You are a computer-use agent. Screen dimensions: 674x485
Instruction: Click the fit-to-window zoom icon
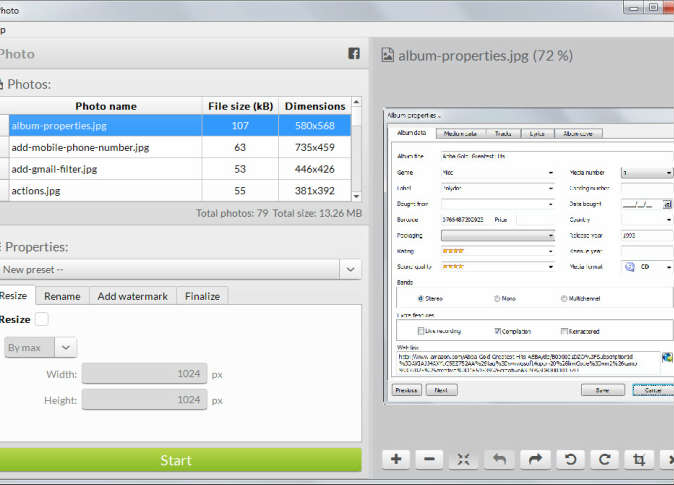(464, 459)
